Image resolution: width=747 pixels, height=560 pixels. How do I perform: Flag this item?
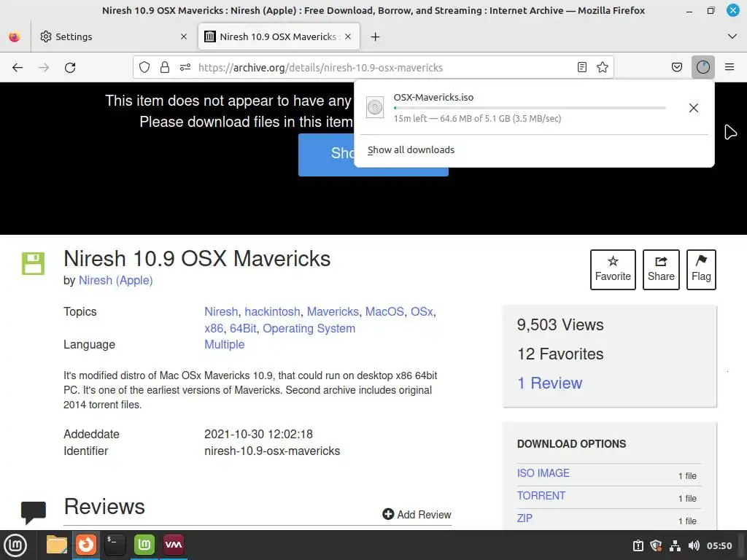click(x=701, y=270)
